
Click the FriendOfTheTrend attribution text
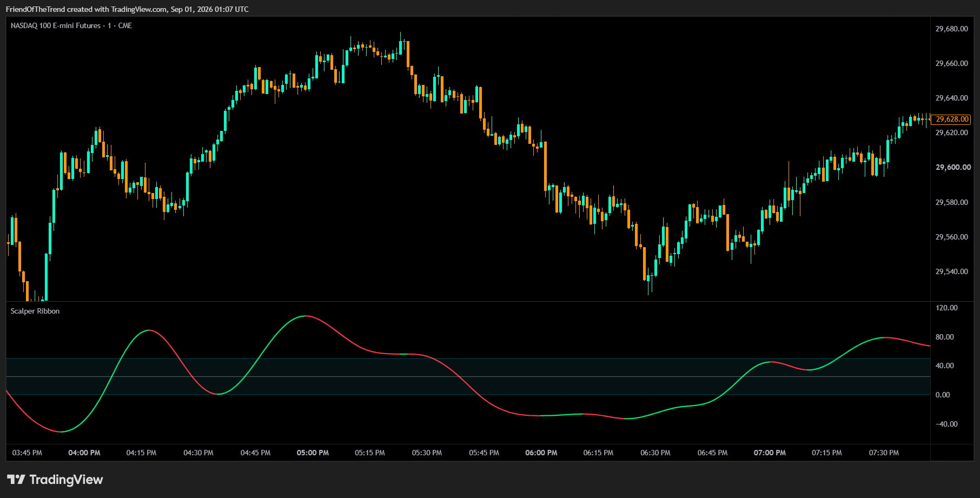[127, 9]
